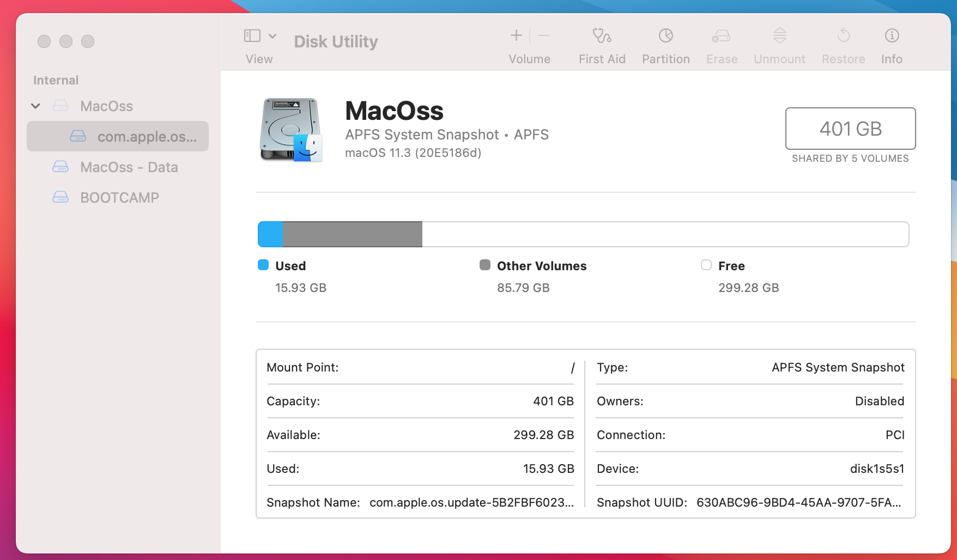Click the Disk Utility window title
957x560 pixels.
coord(336,41)
